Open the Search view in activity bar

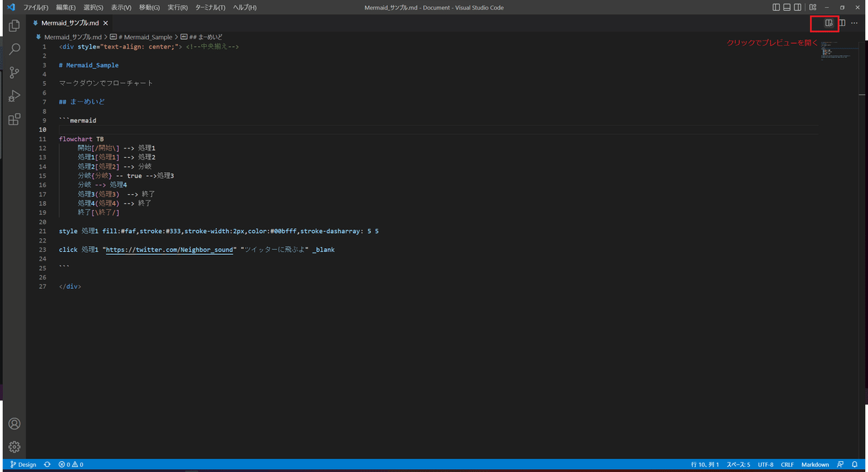point(14,49)
